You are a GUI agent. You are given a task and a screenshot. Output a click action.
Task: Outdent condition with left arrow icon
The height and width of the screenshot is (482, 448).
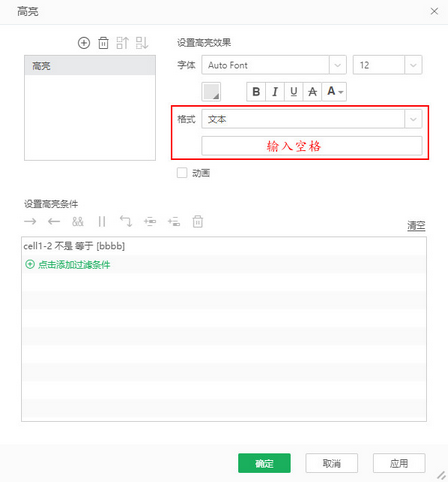coord(54,221)
